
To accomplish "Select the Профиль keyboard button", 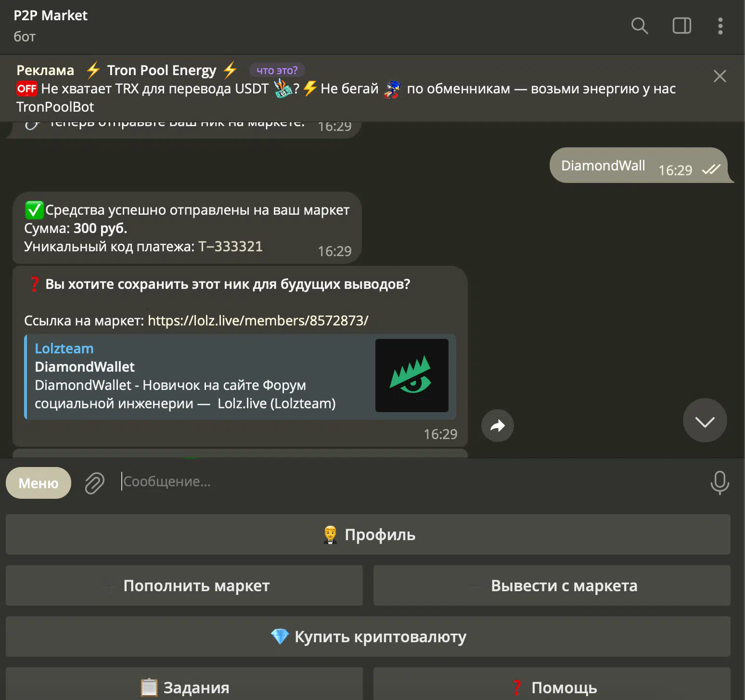I will (x=368, y=534).
